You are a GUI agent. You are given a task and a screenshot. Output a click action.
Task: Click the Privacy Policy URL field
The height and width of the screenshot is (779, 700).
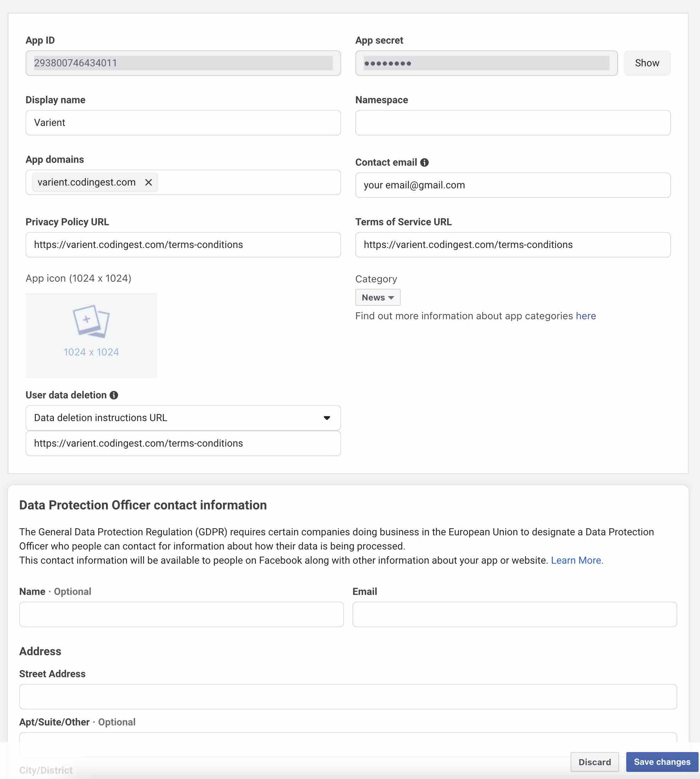tap(183, 245)
